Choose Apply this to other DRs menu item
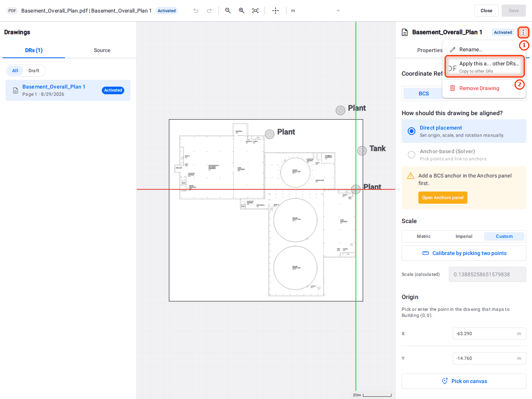Viewport: 532px width, 399px height. [484, 67]
